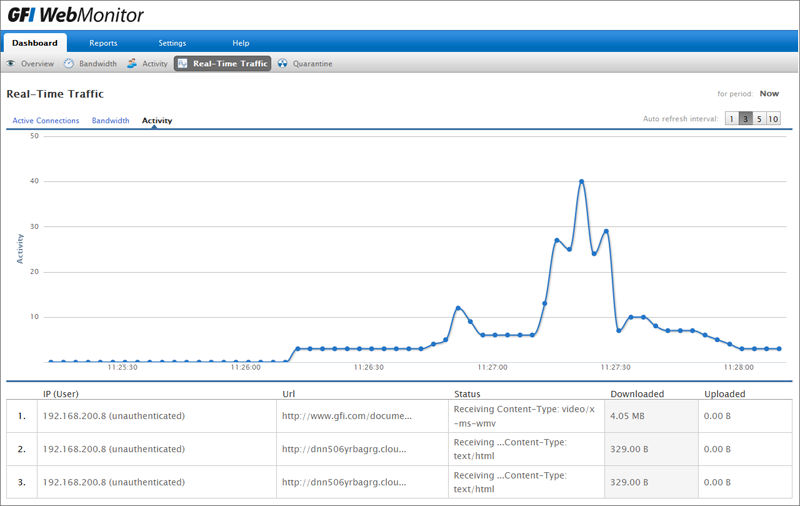The image size is (800, 506).
Task: Click the Status column header
Action: point(467,394)
